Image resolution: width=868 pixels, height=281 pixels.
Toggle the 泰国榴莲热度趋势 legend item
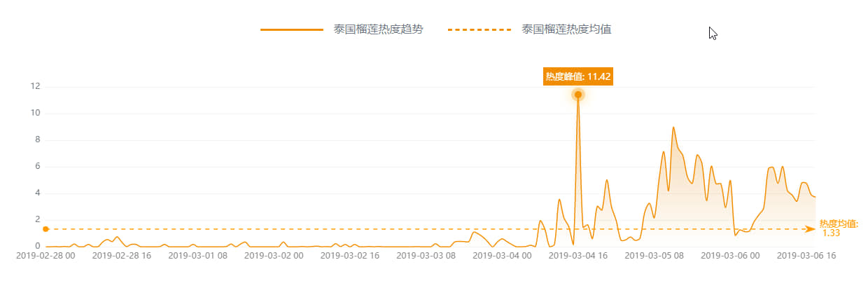click(378, 29)
